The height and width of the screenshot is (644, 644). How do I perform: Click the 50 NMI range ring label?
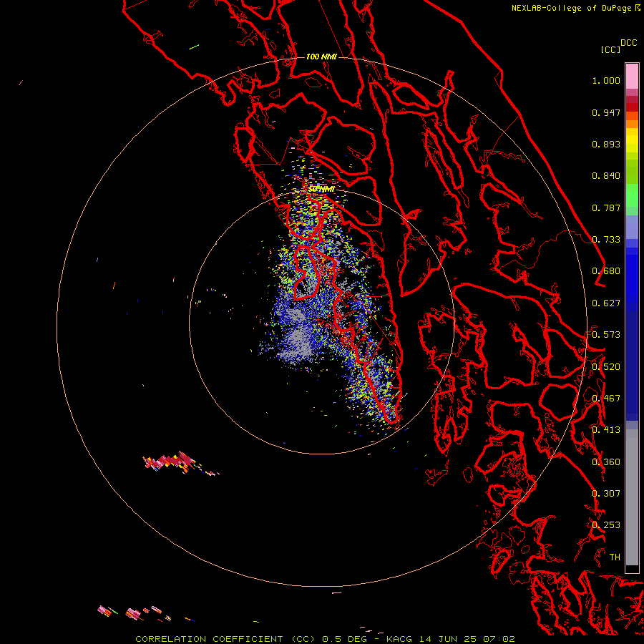coord(321,190)
